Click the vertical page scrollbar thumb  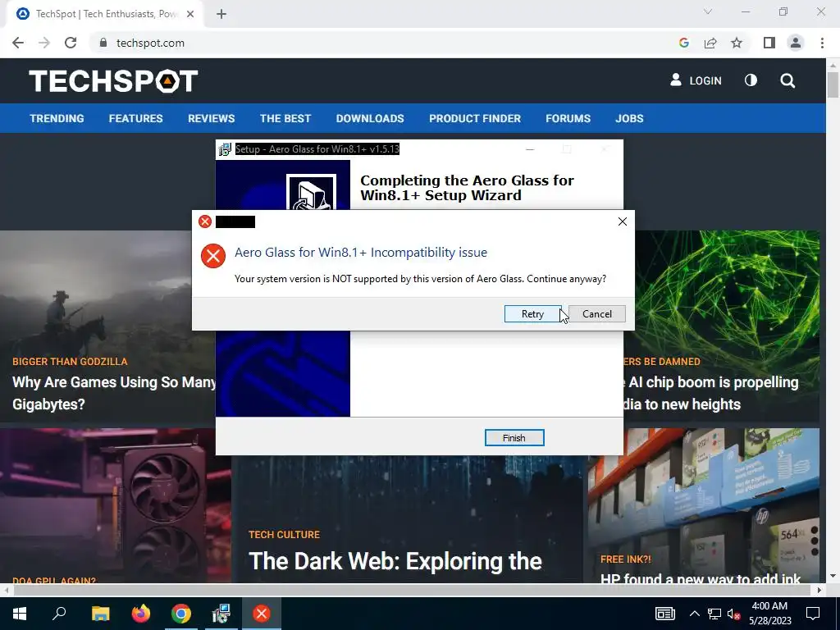click(x=833, y=84)
